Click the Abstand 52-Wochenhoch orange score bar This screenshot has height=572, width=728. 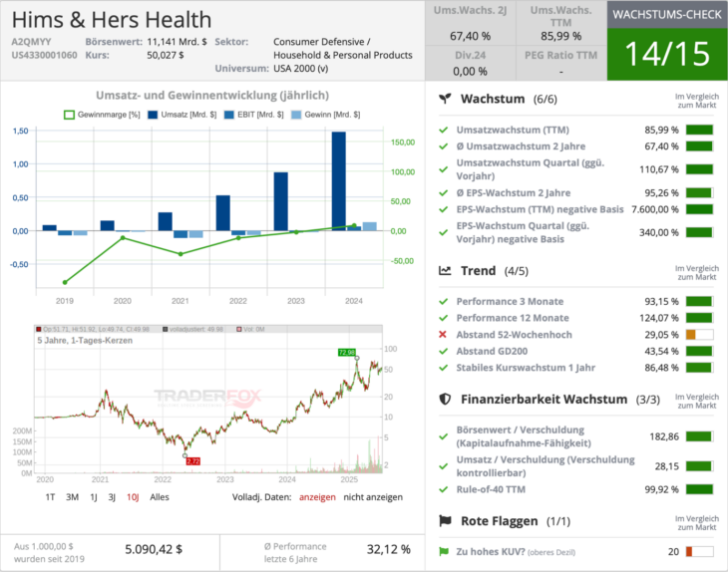[x=700, y=335]
